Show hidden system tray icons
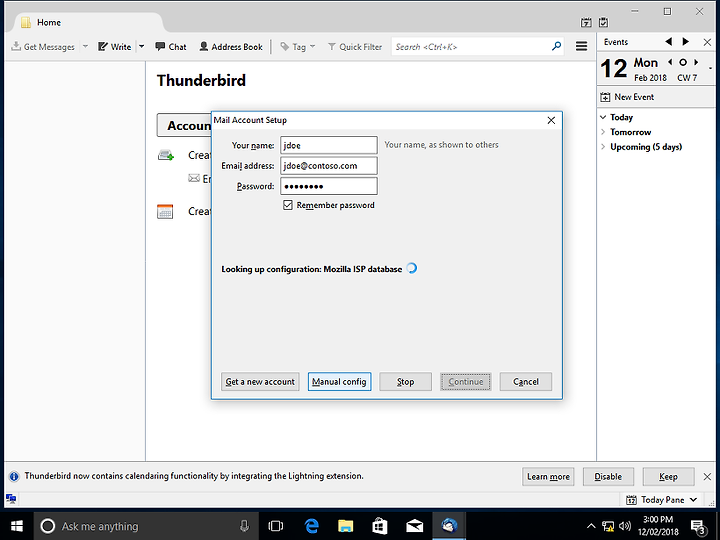Image resolution: width=720 pixels, height=540 pixels. [591, 526]
